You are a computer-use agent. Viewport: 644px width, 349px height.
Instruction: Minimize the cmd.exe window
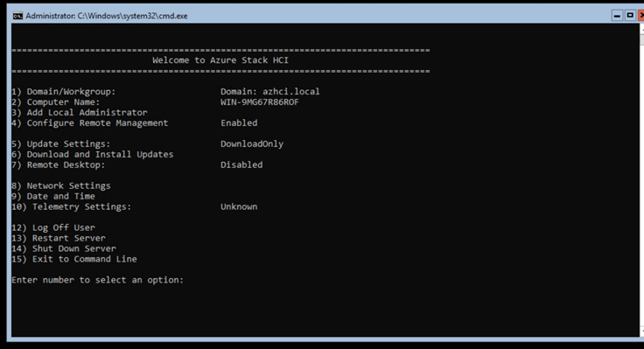[617, 16]
